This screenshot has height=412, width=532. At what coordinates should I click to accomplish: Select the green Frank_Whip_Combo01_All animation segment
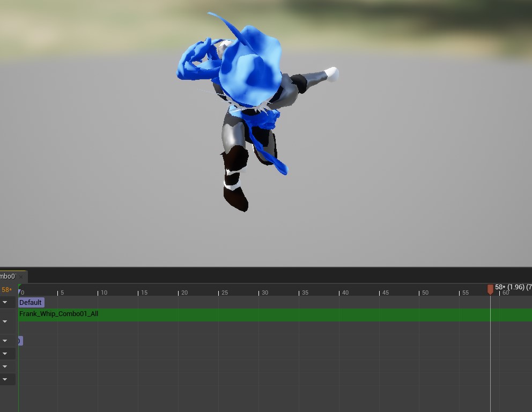pos(268,314)
